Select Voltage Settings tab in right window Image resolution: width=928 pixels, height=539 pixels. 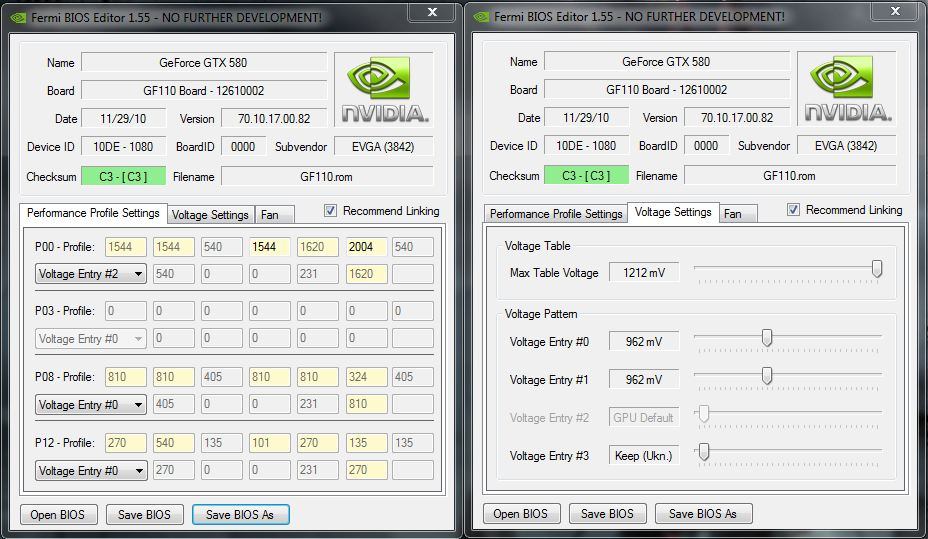tap(673, 212)
